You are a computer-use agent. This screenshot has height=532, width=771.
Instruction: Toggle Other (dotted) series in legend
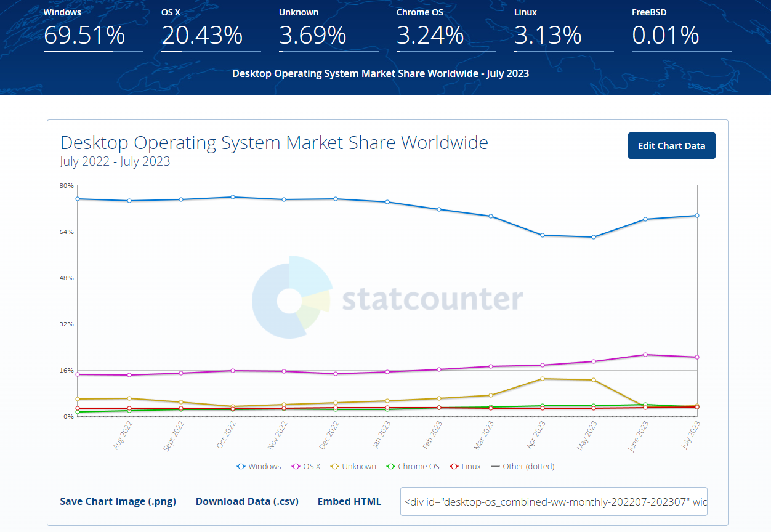tap(523, 467)
